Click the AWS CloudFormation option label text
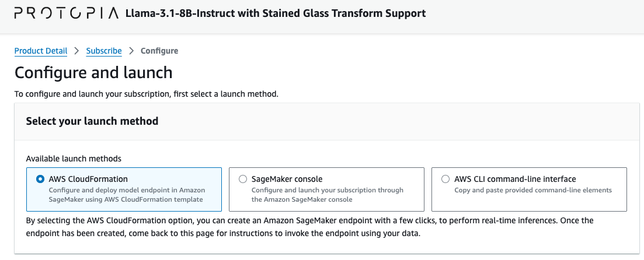Viewport: 644px width, 260px height. pos(88,179)
